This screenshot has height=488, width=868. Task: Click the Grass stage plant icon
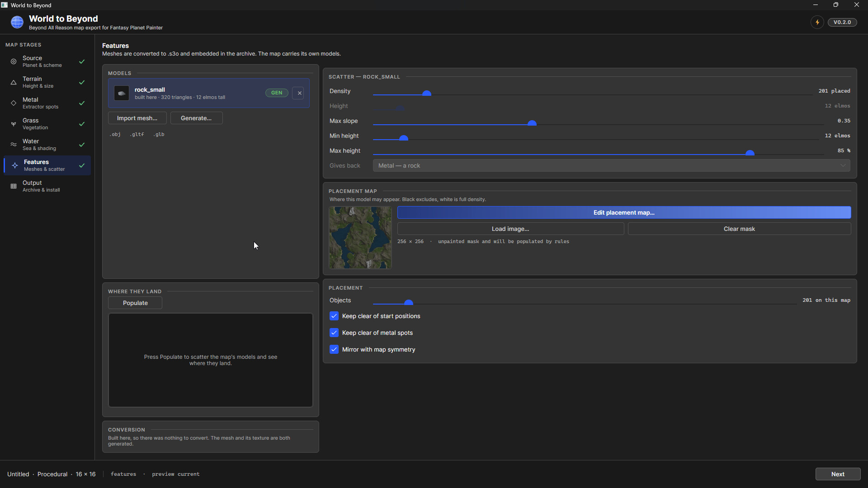pyautogui.click(x=14, y=124)
